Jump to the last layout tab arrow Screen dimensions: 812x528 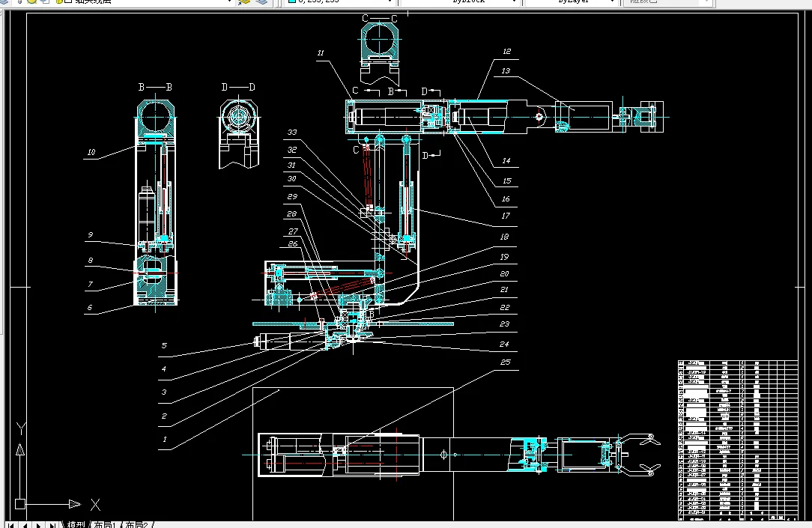tap(53, 525)
